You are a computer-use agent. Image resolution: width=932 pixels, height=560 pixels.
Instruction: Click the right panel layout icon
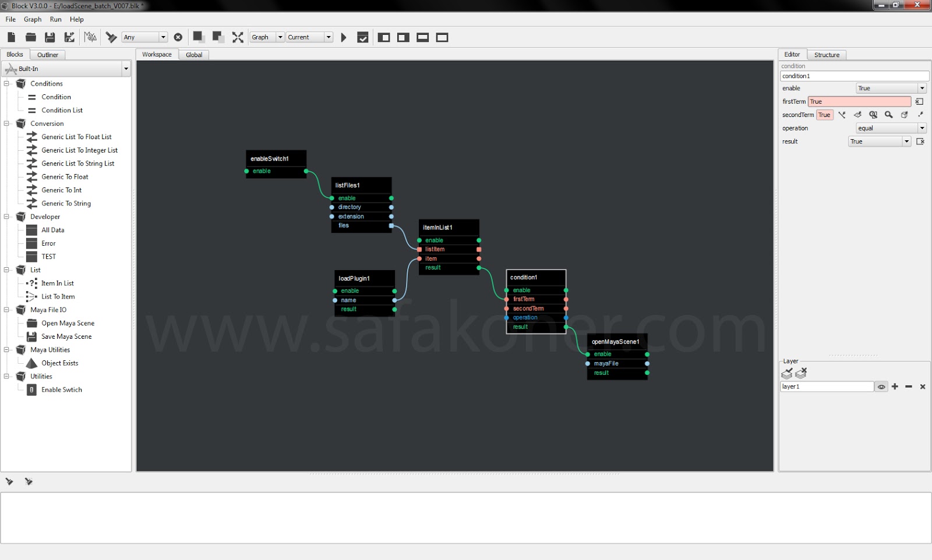pos(403,37)
